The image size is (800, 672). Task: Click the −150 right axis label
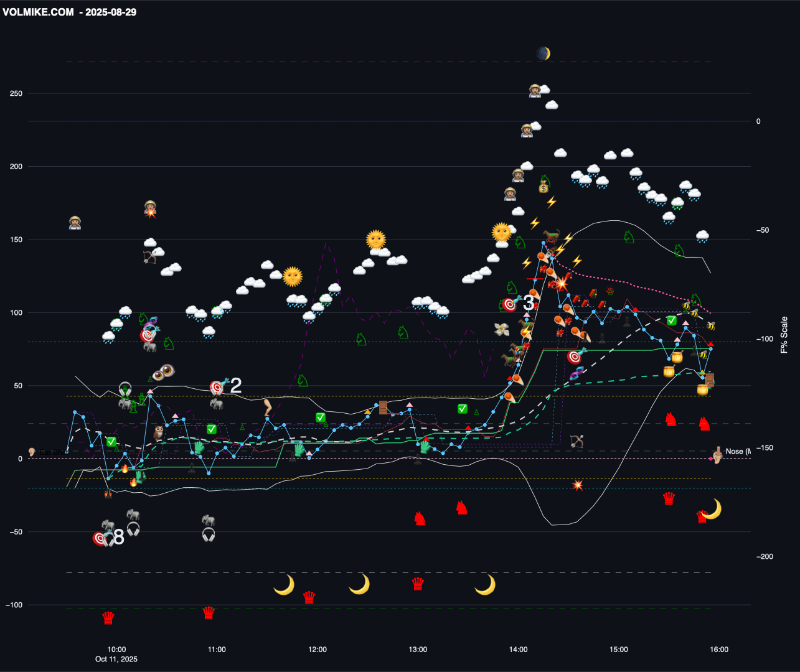tap(765, 448)
